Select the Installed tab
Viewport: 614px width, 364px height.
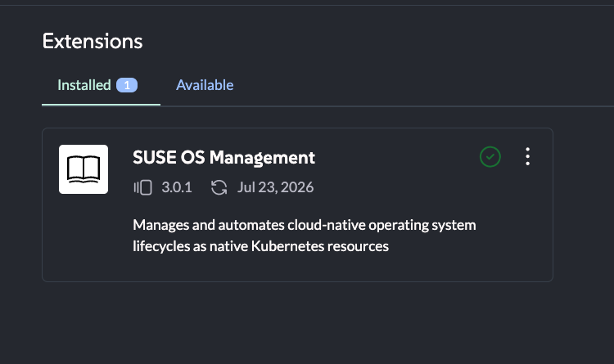click(x=101, y=85)
